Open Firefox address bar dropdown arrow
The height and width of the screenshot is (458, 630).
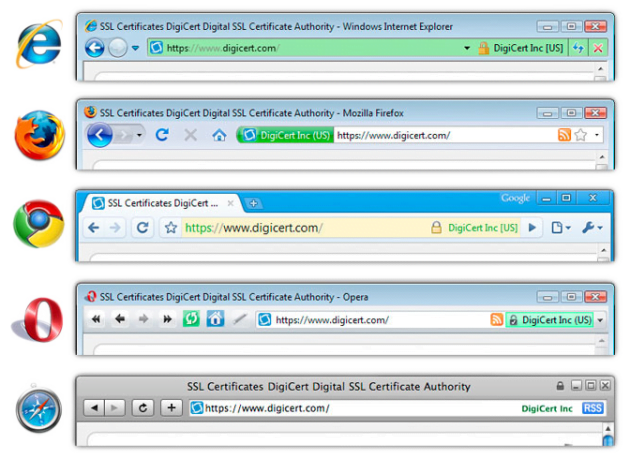(597, 135)
